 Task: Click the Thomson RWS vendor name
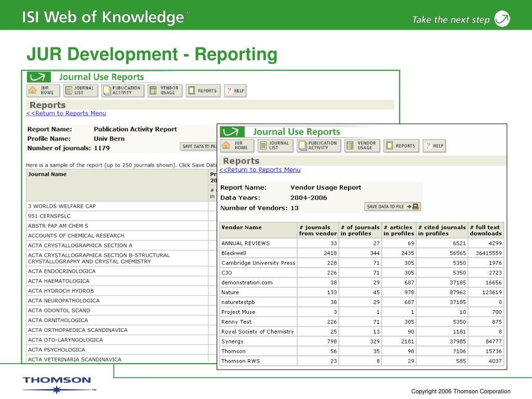241,362
